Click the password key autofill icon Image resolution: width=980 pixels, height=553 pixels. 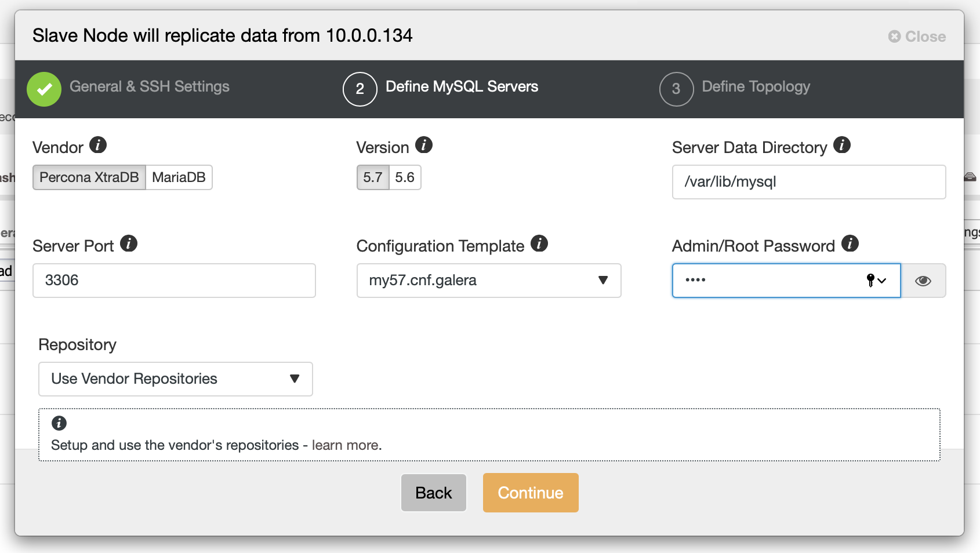[876, 281]
